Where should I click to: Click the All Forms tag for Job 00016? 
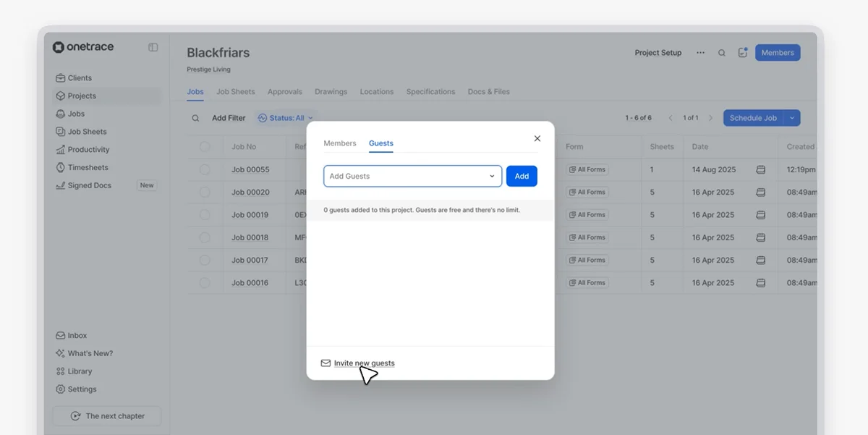tap(587, 283)
